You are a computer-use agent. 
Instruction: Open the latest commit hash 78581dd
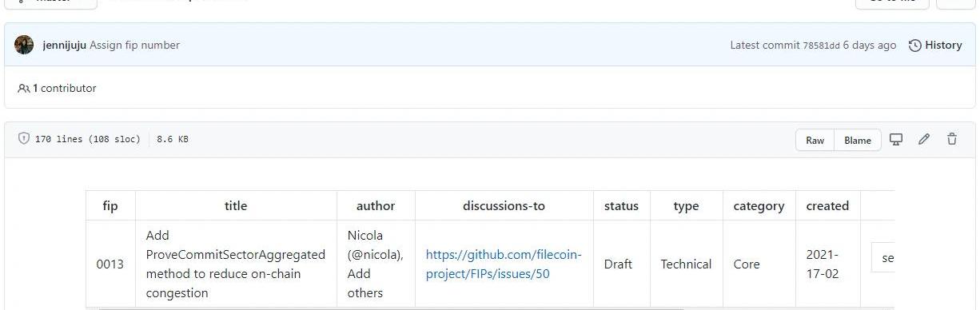(x=821, y=46)
